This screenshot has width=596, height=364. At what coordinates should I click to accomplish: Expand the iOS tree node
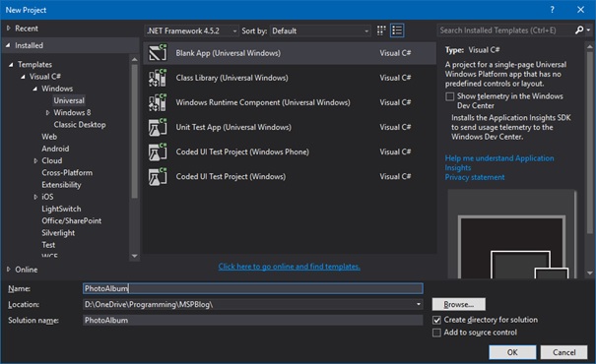[35, 197]
